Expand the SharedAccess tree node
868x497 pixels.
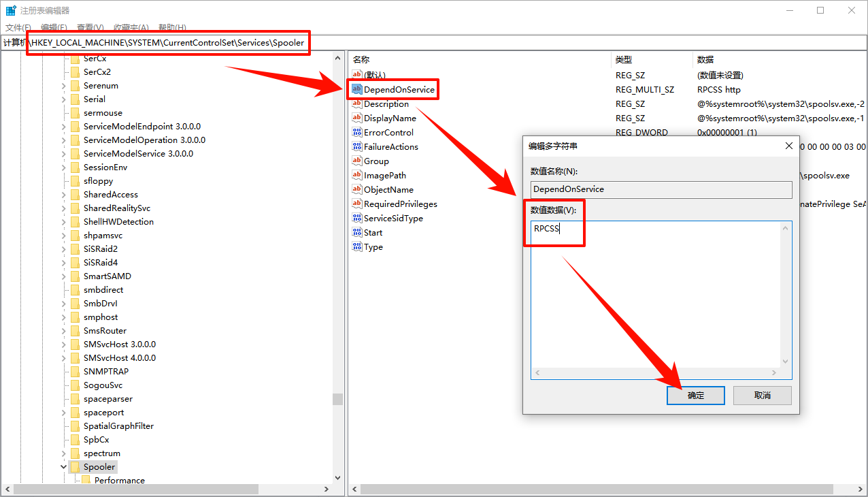[63, 195]
